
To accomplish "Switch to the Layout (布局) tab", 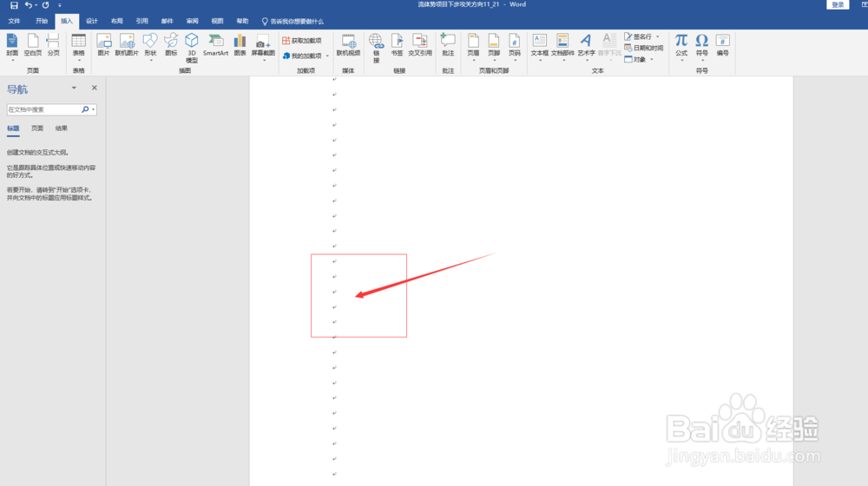I will [x=117, y=21].
